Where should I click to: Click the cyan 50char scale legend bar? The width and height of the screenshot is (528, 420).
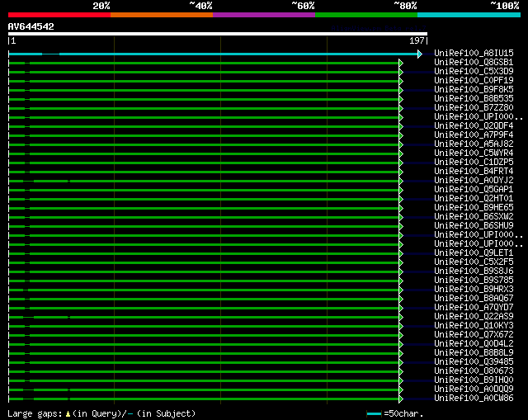tap(374, 413)
